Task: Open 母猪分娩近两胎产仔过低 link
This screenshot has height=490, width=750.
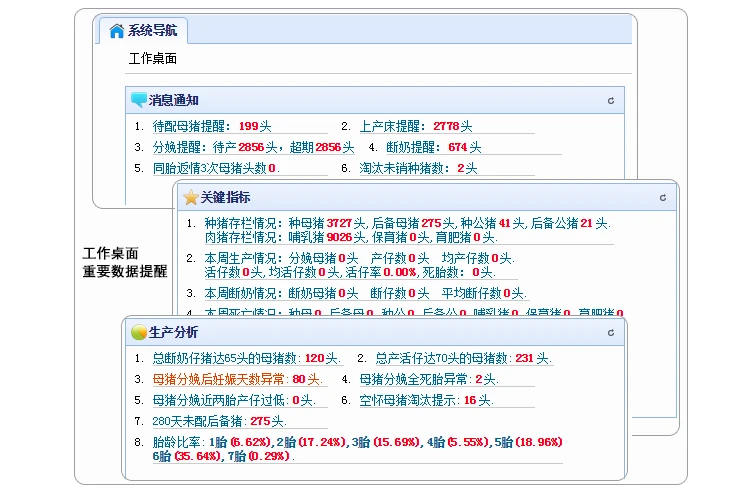Action: point(234,400)
